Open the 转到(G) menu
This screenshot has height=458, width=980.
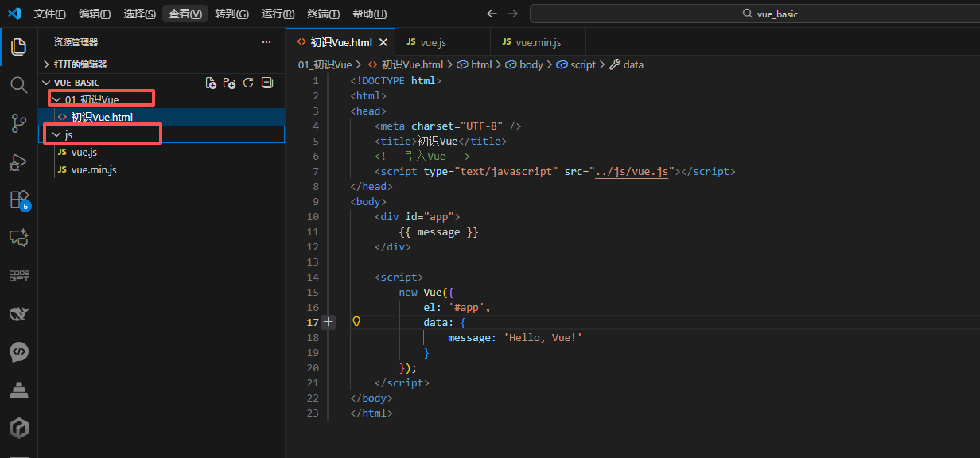coord(231,14)
